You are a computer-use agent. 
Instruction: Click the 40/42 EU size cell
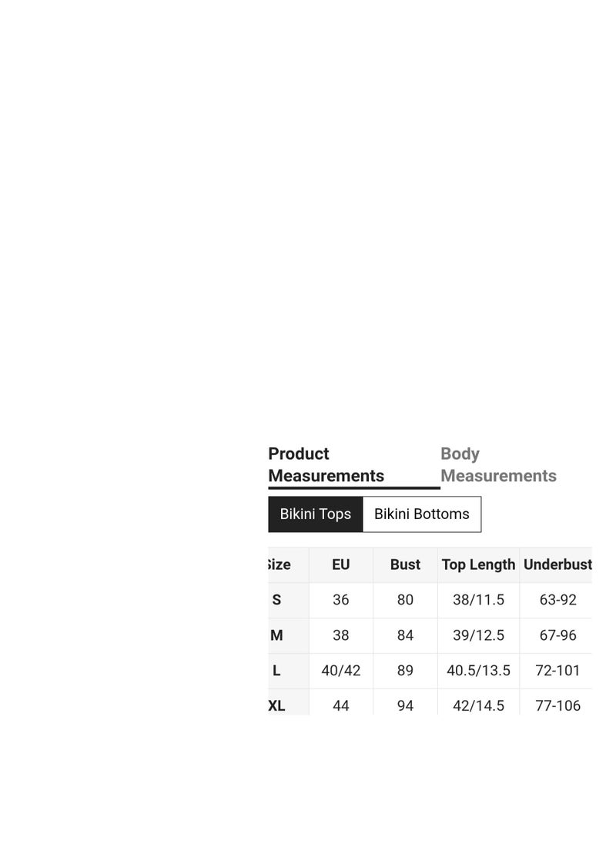pos(341,671)
